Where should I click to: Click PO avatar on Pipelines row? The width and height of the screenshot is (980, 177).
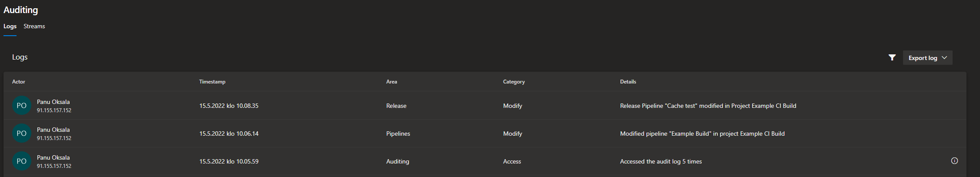pos(21,133)
